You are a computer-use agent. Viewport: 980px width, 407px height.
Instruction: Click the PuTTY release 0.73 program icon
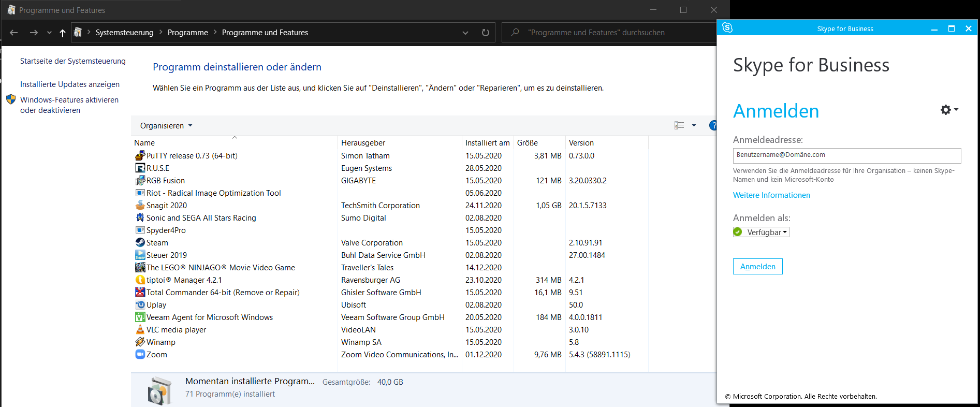pyautogui.click(x=140, y=155)
